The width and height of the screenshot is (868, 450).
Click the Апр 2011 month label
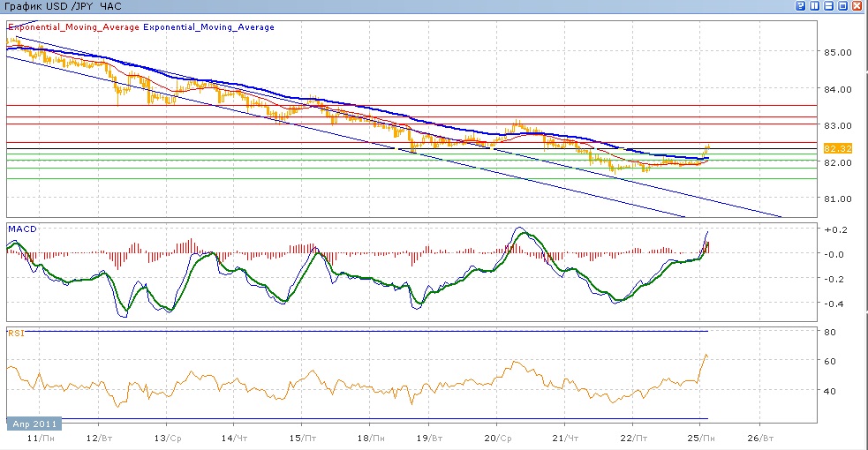34,424
